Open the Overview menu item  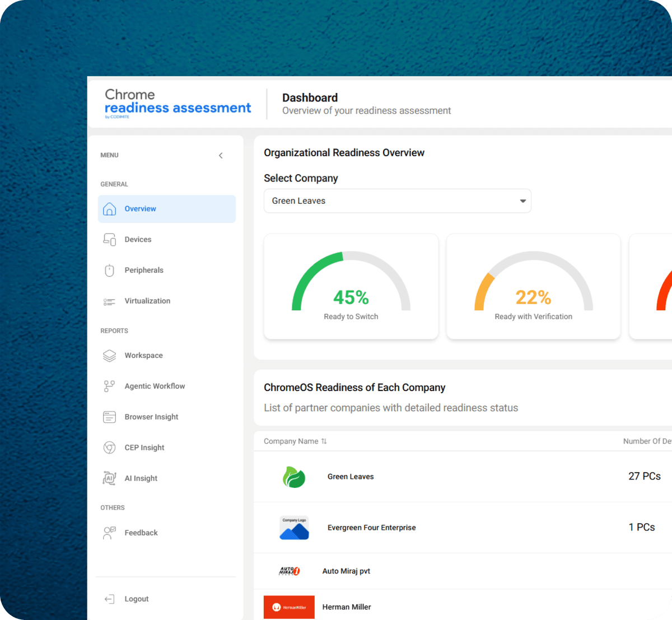[x=167, y=209]
